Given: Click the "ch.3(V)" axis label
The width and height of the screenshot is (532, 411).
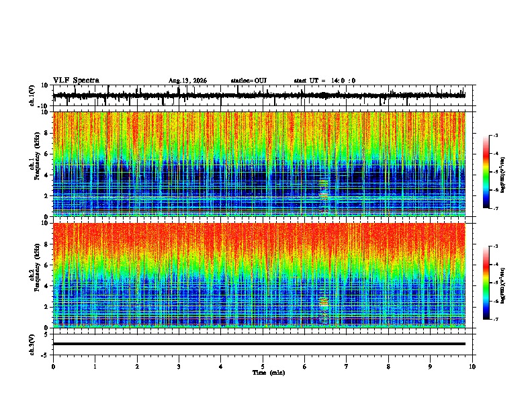Looking at the screenshot, I should tap(33, 345).
